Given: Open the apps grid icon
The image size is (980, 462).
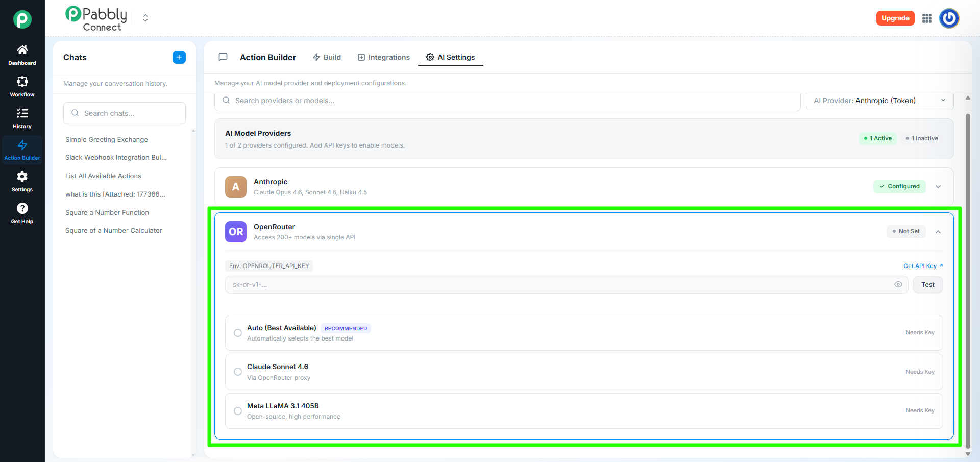Looking at the screenshot, I should [927, 18].
